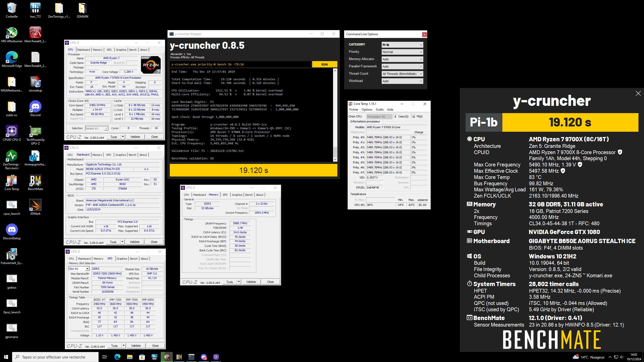Open File Explorer from taskbar
Screen dimensions: 644x362
[130, 357]
